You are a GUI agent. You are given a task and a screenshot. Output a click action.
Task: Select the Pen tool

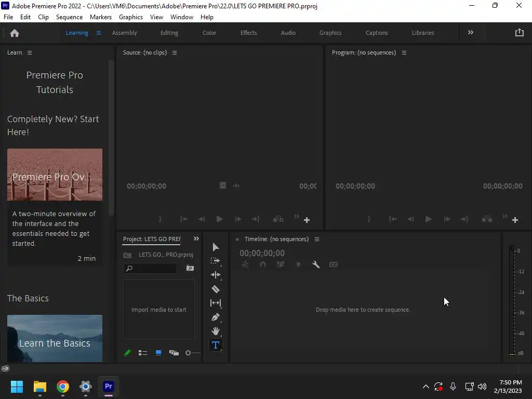216,317
